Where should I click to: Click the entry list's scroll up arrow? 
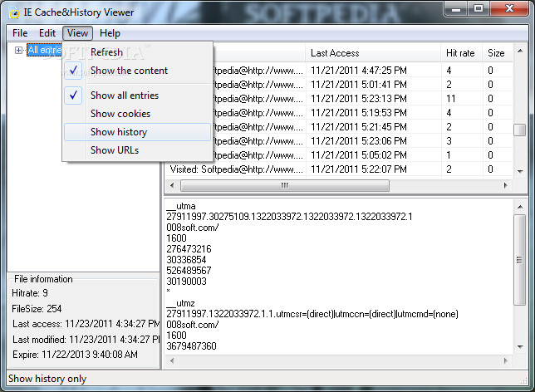520,51
